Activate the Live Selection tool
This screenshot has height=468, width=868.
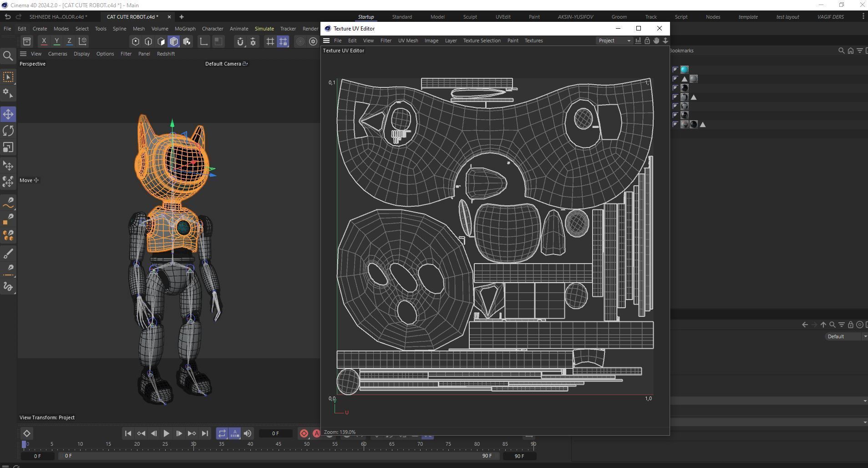(8, 77)
